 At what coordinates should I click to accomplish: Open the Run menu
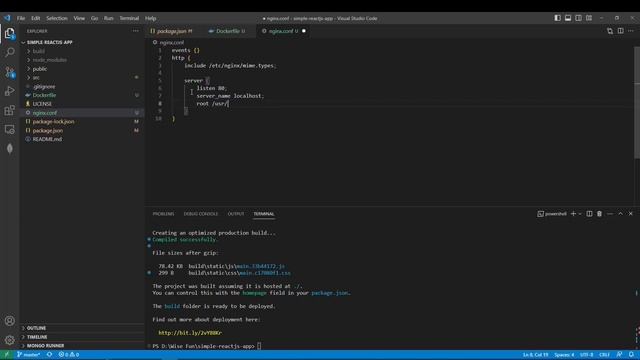pos(109,18)
